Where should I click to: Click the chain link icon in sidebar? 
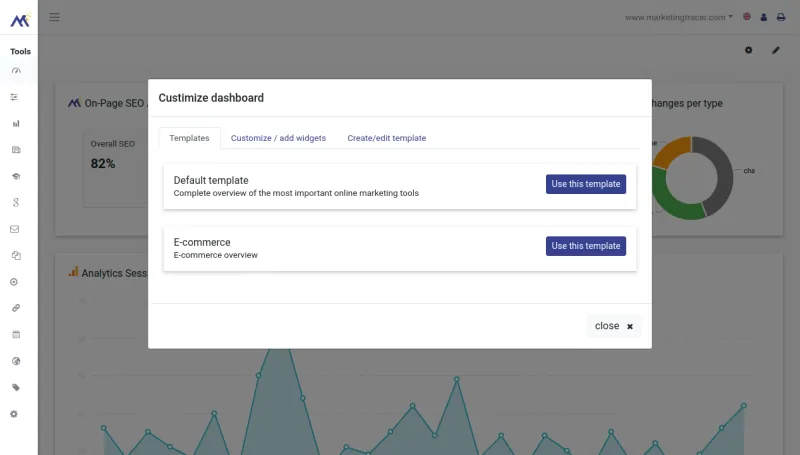16,308
